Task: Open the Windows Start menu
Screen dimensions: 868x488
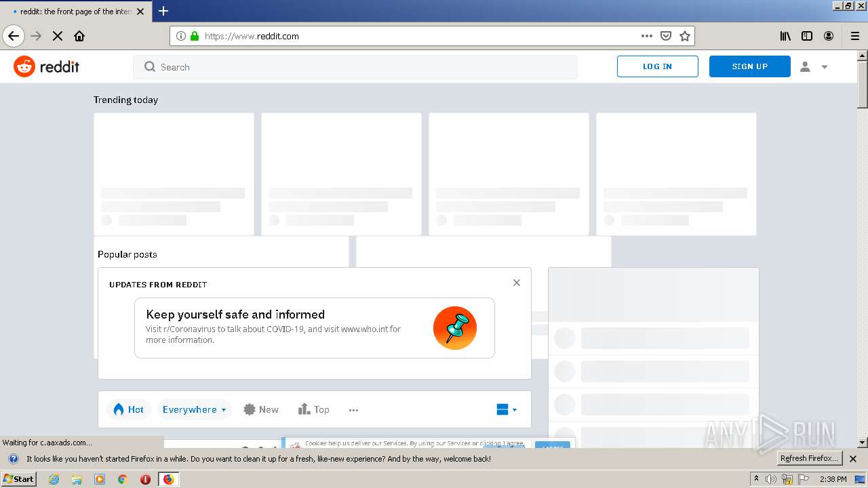Action: click(19, 479)
